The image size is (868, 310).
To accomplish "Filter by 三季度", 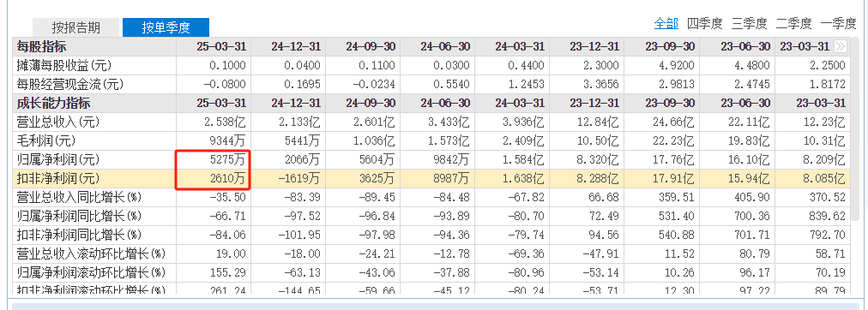I will (x=749, y=24).
